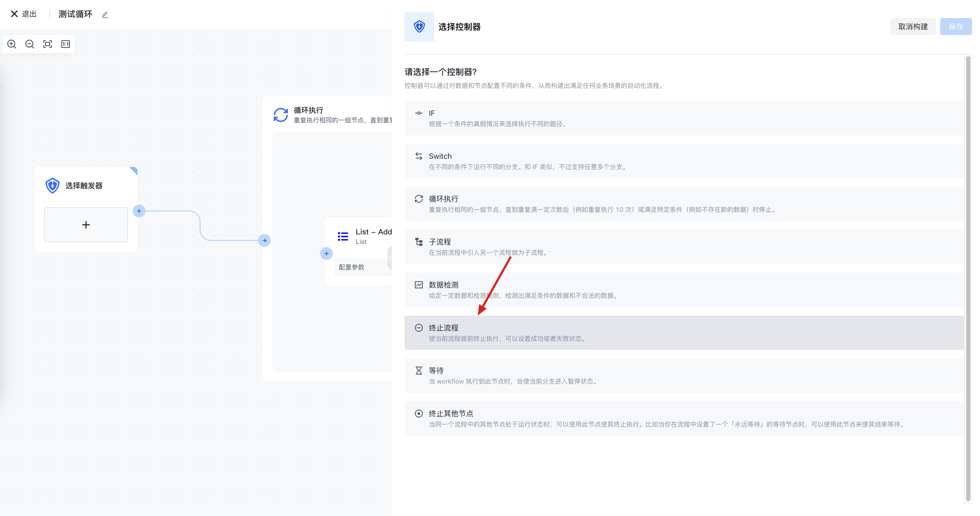Viewport: 980px width, 516px height.
Task: Click the loop execution node icon
Action: pos(281,115)
